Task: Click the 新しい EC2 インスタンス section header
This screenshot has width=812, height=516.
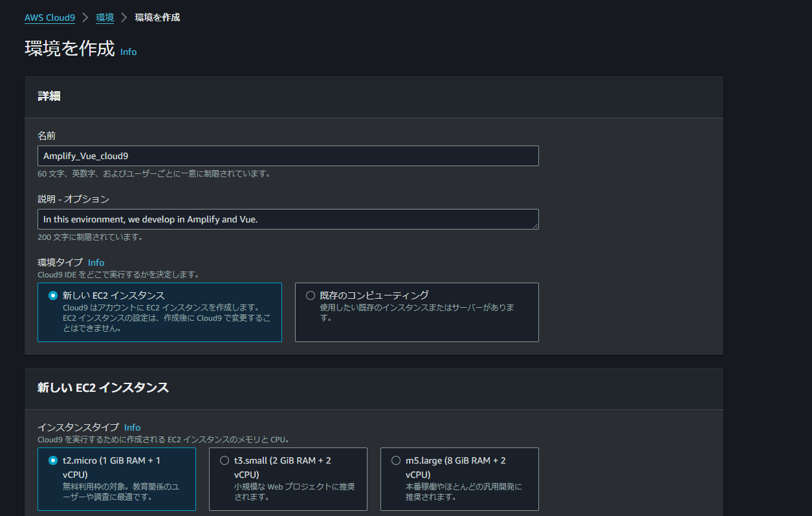Action: [103, 388]
